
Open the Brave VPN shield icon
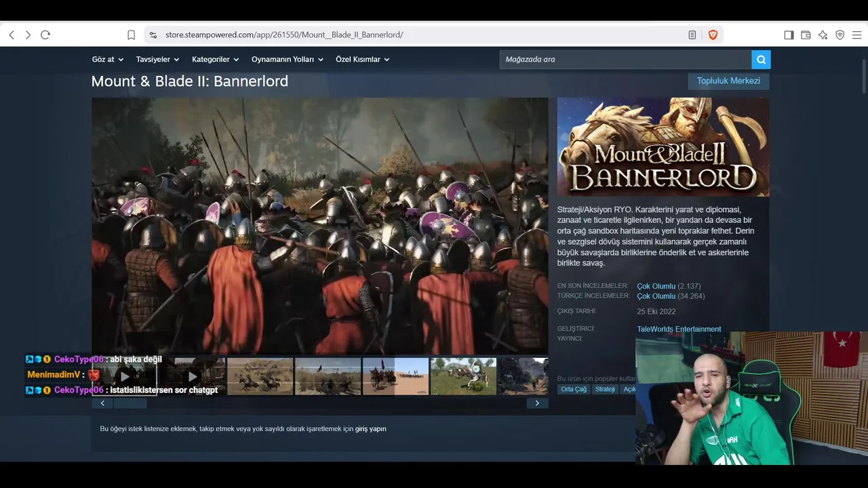840,35
